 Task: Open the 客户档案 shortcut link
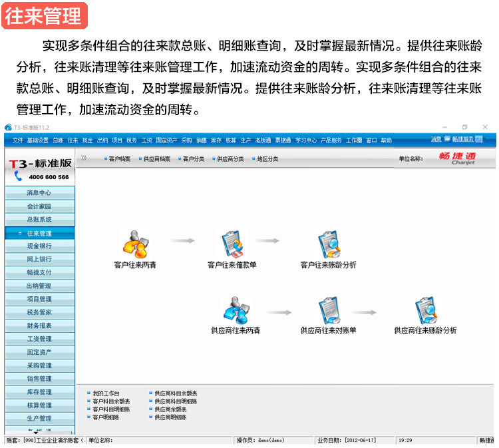tap(120, 159)
